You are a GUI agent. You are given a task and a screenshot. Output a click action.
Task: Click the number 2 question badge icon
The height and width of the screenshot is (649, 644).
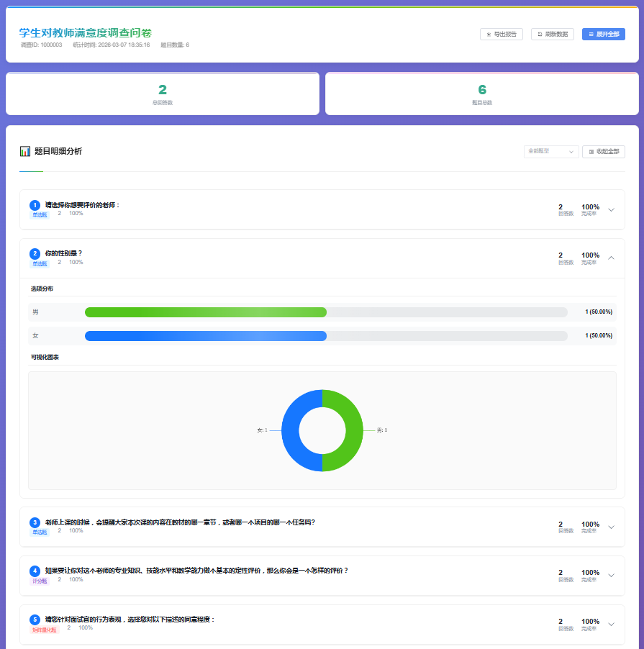pos(35,253)
